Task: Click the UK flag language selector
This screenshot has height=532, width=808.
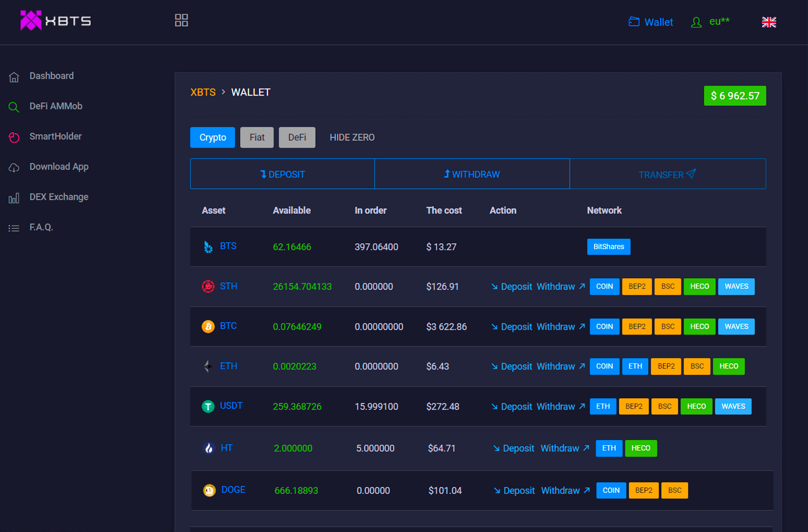Action: tap(769, 22)
